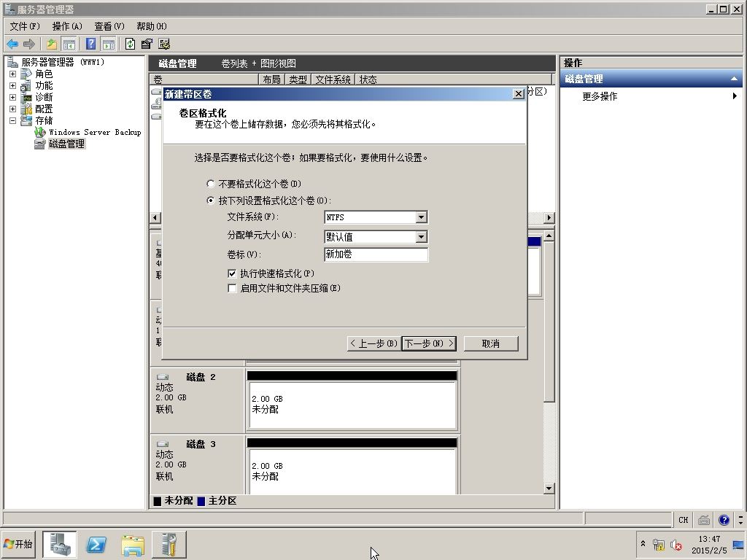
Task: Click the disk 3 drive icon
Action: [163, 445]
